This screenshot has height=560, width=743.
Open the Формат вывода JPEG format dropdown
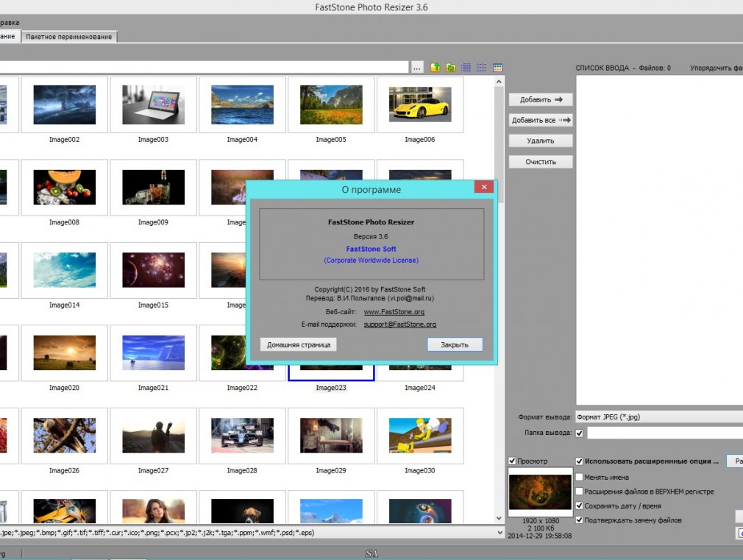(x=659, y=417)
